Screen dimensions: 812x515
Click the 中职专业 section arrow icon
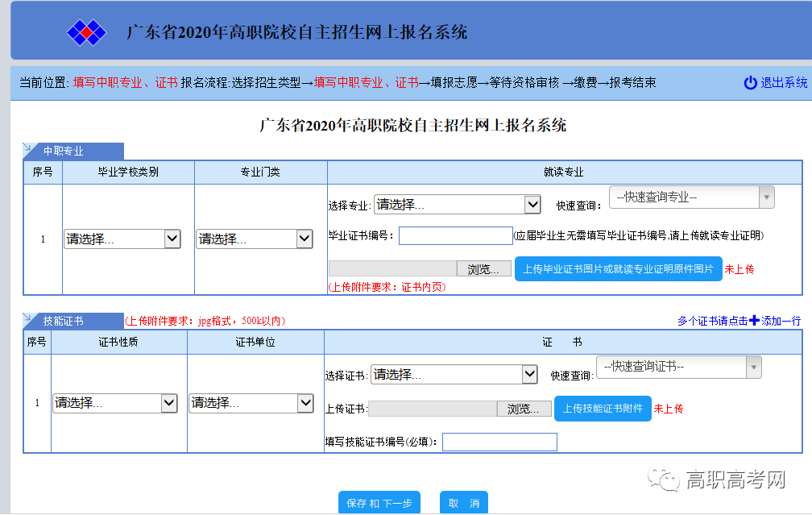pos(28,150)
